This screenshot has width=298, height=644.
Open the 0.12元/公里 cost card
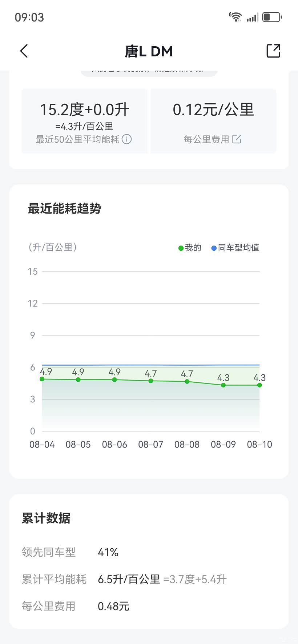[213, 121]
